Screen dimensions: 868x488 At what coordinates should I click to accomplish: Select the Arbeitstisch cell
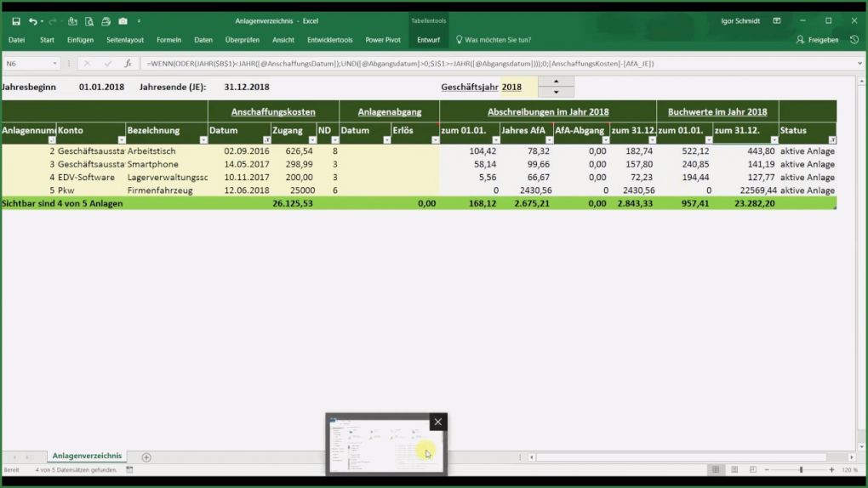coord(167,151)
